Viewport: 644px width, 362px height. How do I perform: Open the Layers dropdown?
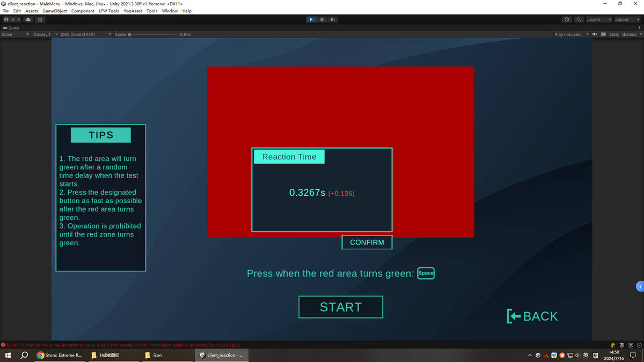coord(598,19)
